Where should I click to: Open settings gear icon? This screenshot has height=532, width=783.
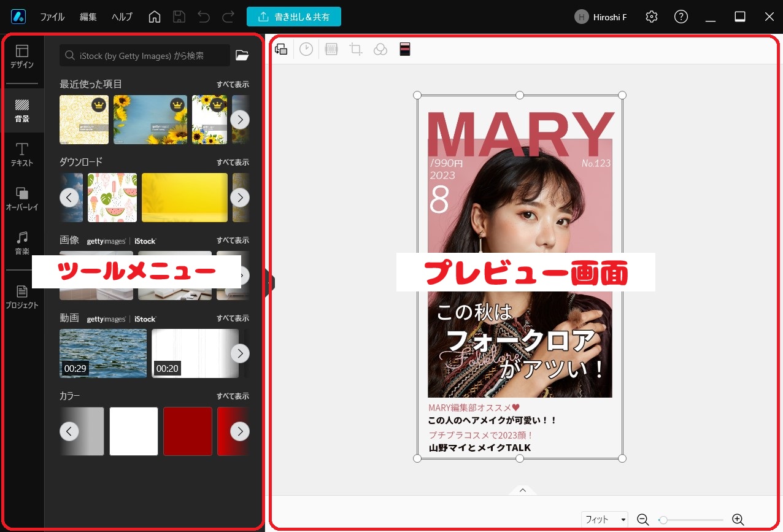[x=652, y=17]
